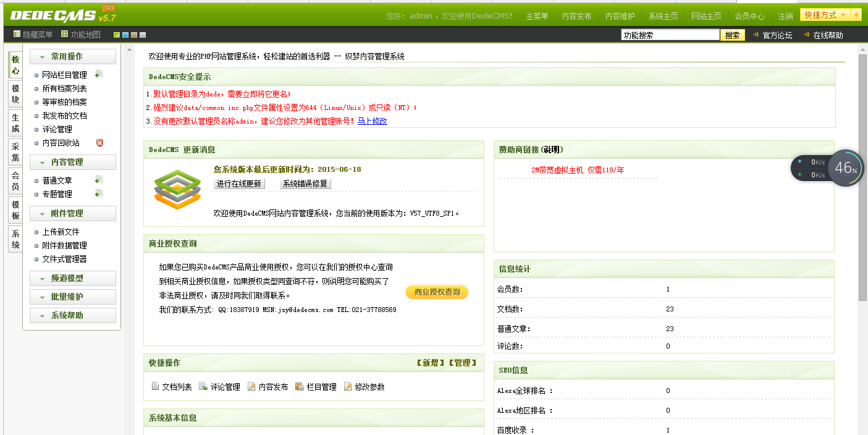
Task: Click the 商业授权查询 yellow button
Action: [x=437, y=292]
